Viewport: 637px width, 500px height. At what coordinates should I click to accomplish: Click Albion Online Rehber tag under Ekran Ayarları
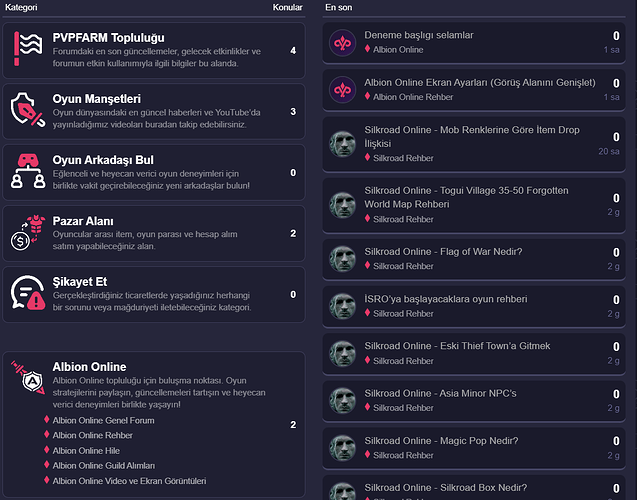[413, 97]
